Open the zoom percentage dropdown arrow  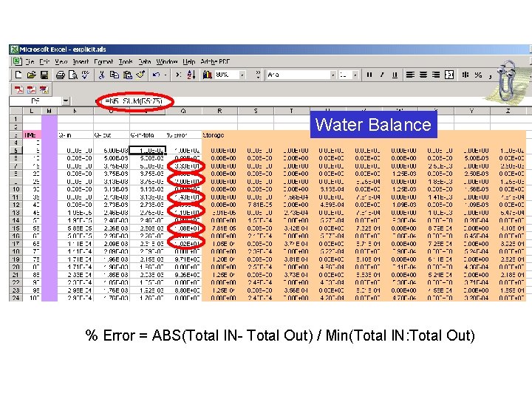242,75
